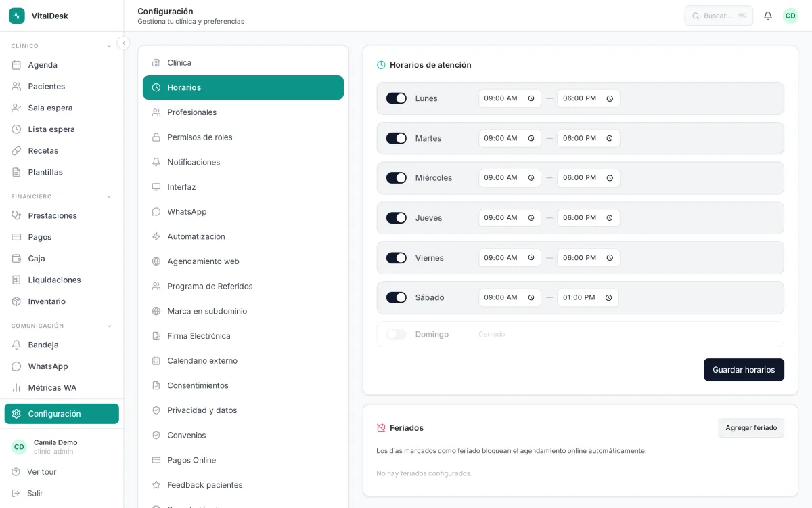Viewport: 812px width, 508px height.
Task: Collapse the Clínico sidebar group
Action: [x=109, y=46]
